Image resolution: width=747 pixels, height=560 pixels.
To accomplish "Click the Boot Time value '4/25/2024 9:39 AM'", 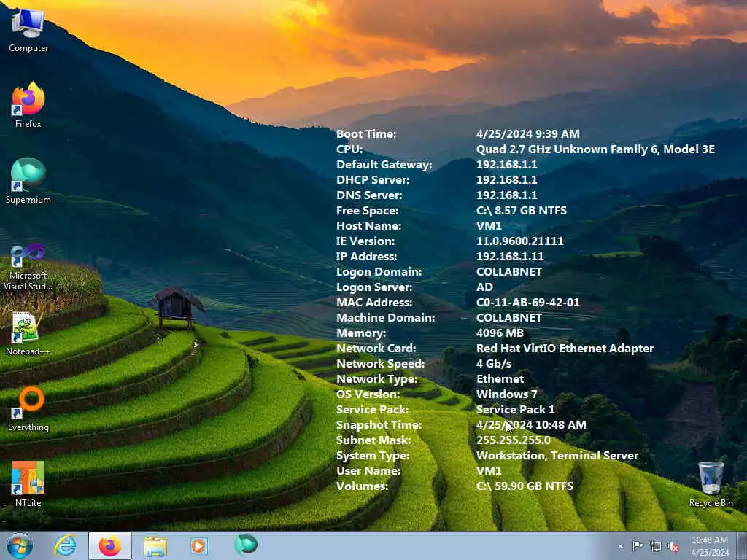I will 528,134.
